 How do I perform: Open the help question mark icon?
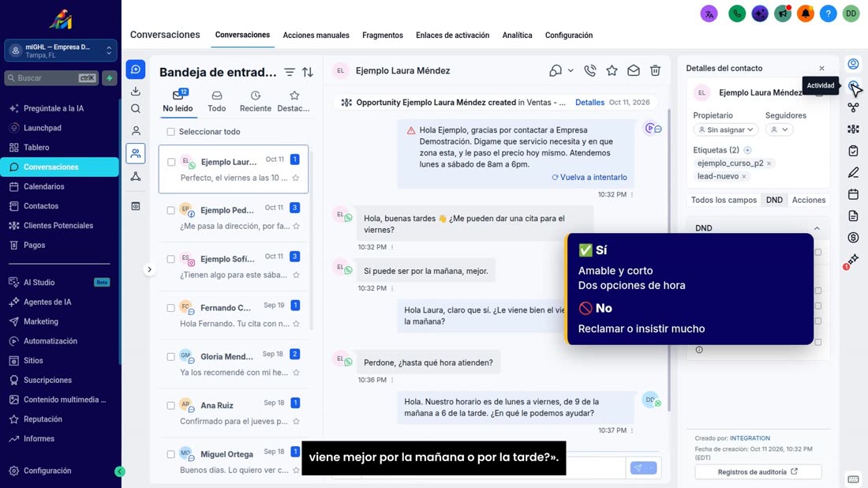tap(828, 13)
